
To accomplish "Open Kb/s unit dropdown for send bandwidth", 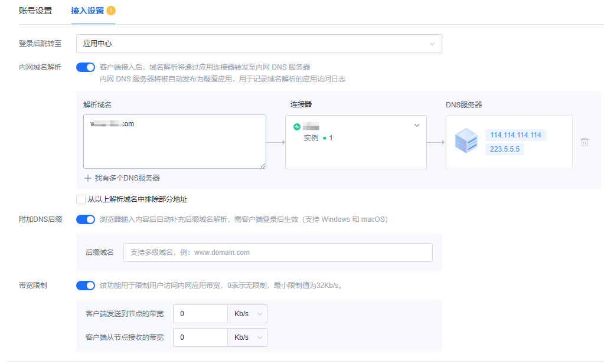I will (247, 314).
